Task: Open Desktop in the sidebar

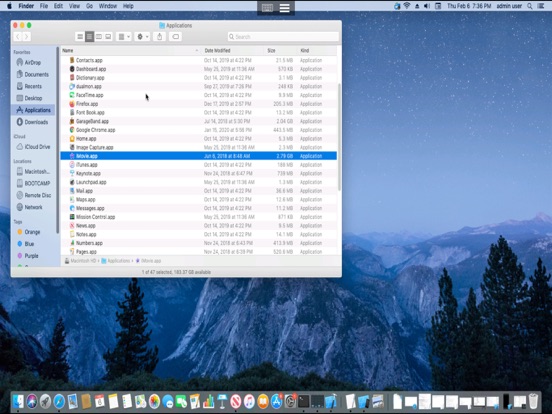Action: (32, 98)
